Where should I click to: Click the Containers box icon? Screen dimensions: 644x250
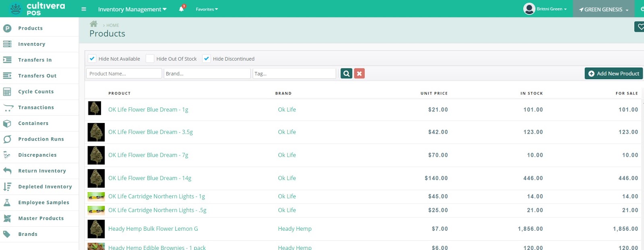coord(7,123)
